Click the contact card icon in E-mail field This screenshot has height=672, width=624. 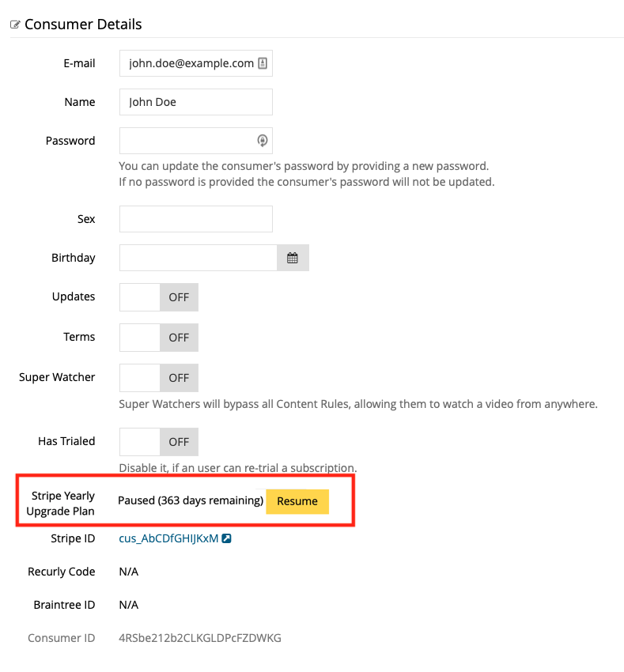(x=263, y=63)
